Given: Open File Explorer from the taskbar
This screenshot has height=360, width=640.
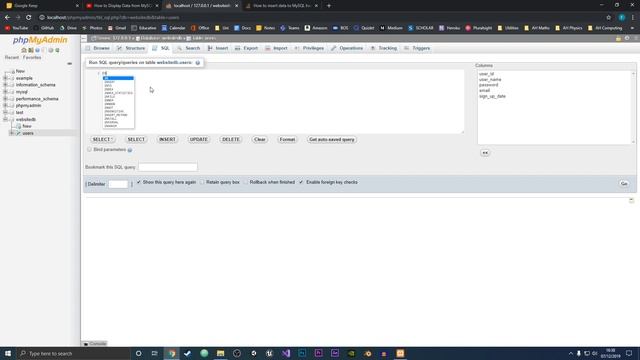Looking at the screenshot, I should click(x=220, y=353).
